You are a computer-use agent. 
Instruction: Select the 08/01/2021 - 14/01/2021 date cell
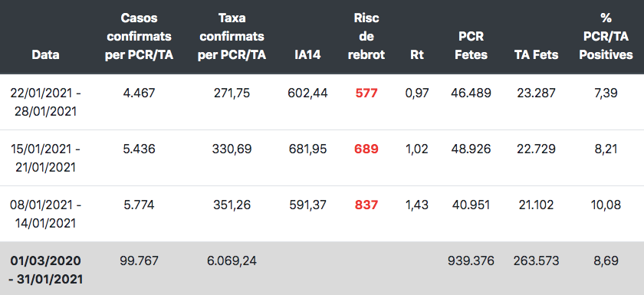45,214
